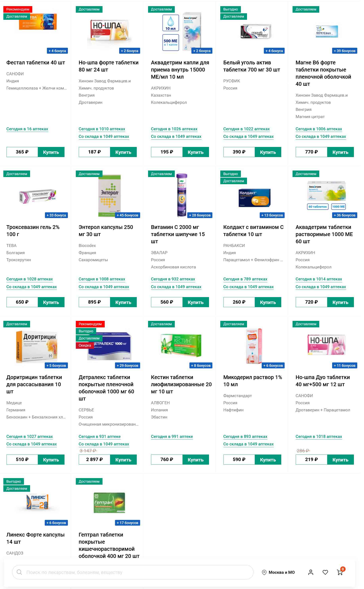
Task: Open Доритрицин product image
Action: [x=37, y=346]
